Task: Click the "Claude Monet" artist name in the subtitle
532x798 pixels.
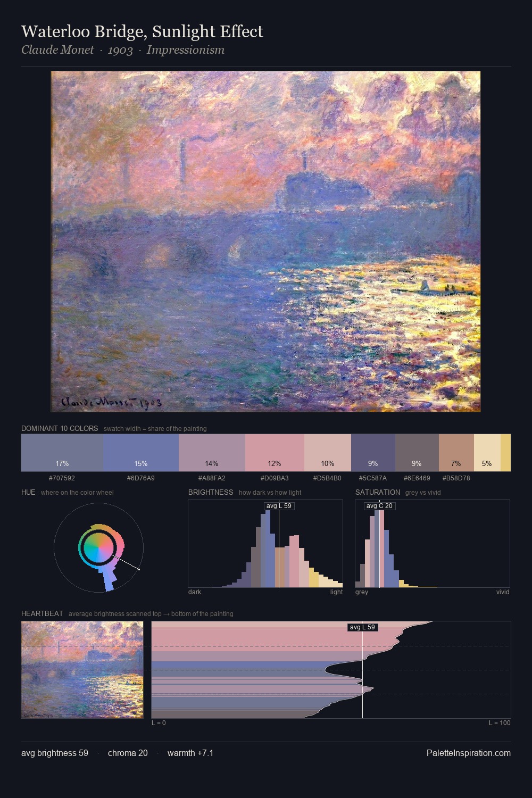Action: click(57, 50)
